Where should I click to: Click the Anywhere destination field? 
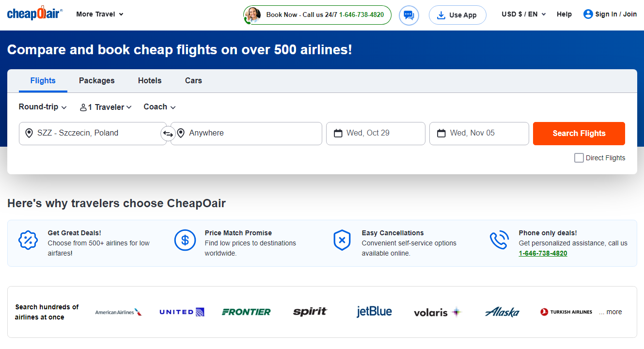click(x=247, y=133)
